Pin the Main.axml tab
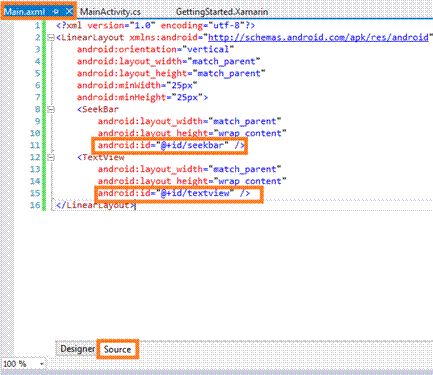The width and height of the screenshot is (433, 375). click(x=56, y=12)
